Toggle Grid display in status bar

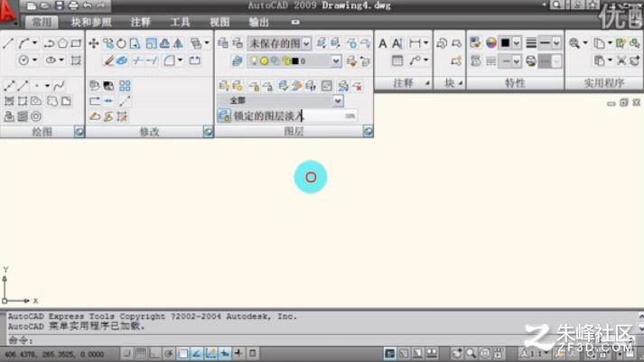tap(141, 353)
